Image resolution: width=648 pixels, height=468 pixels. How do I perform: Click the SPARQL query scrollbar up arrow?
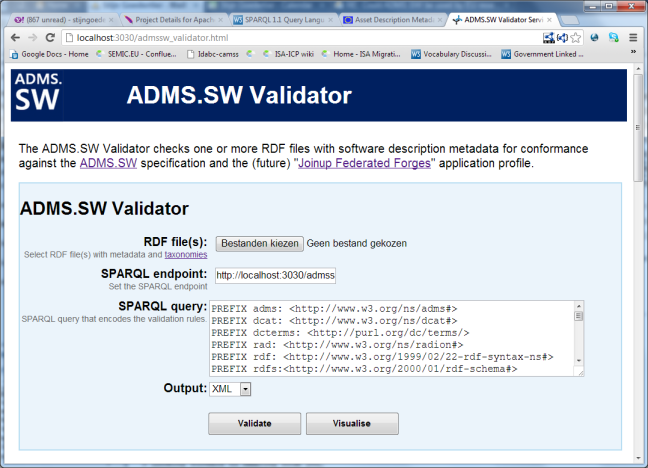tap(579, 306)
